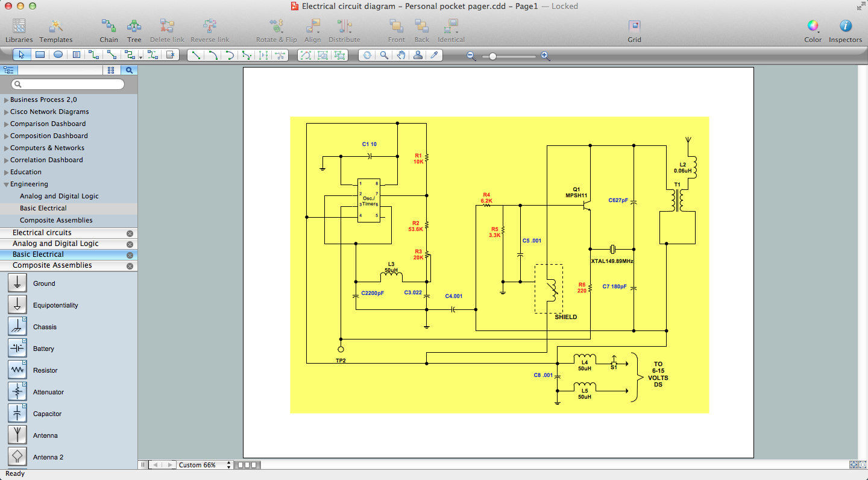This screenshot has width=868, height=480.
Task: Select the Resistor shape in the library
Action: tap(16, 369)
